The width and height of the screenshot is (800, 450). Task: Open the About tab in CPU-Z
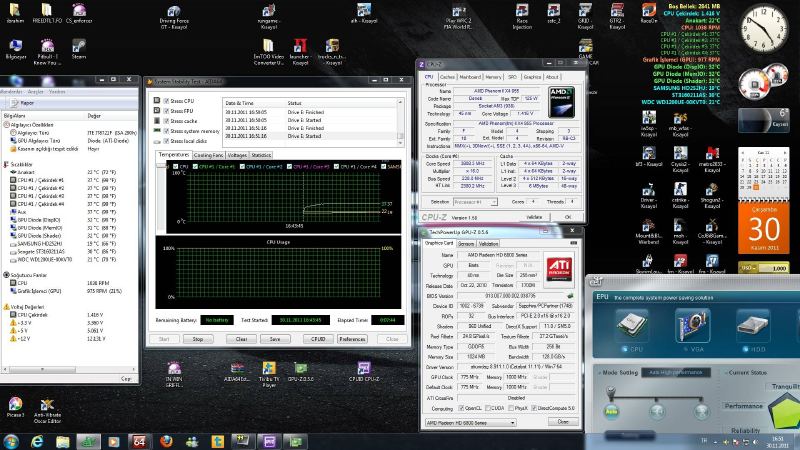coord(552,77)
